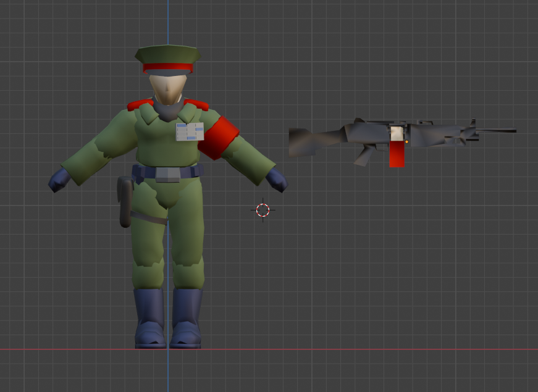Select the red magazine on the gun

coord(397,154)
